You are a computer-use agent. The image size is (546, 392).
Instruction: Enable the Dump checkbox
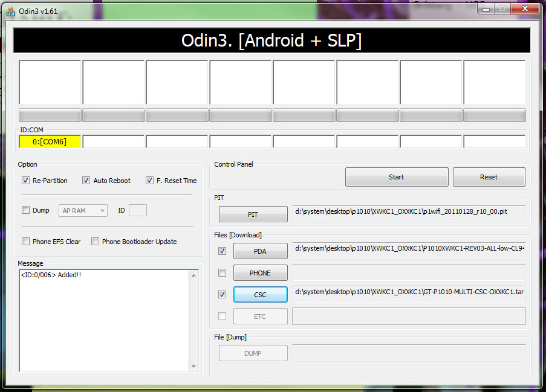(26, 210)
